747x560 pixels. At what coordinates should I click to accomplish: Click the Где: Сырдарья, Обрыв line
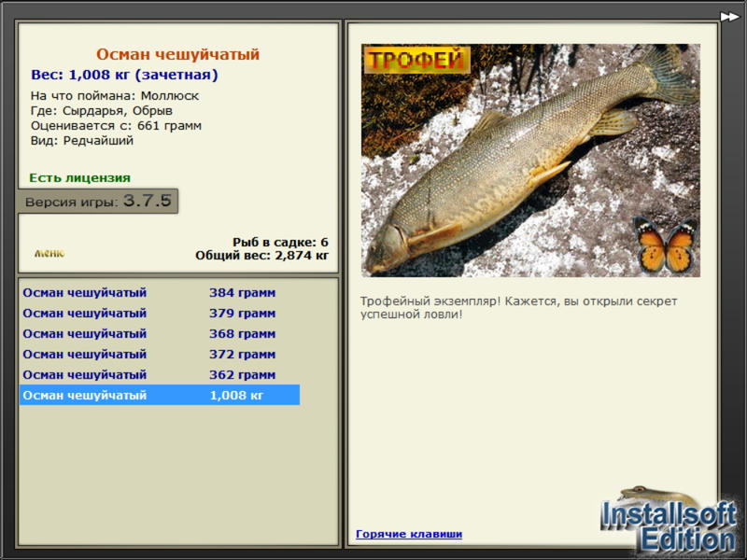click(x=102, y=110)
